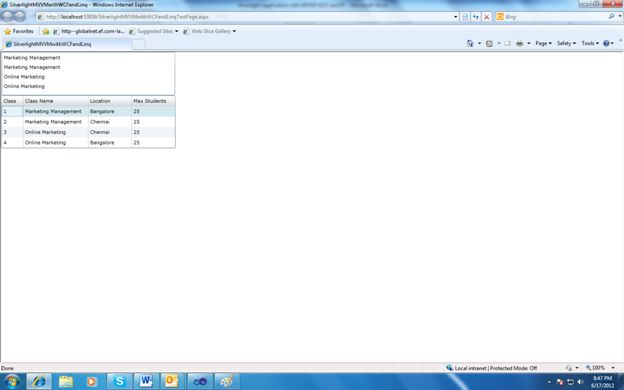Select the second Marketing Management list item
Viewport: 624px width, 390px height.
88,67
